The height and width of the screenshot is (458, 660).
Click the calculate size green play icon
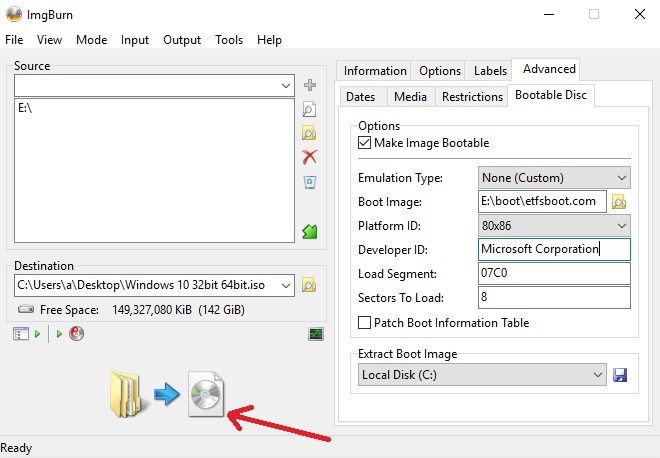(37, 334)
